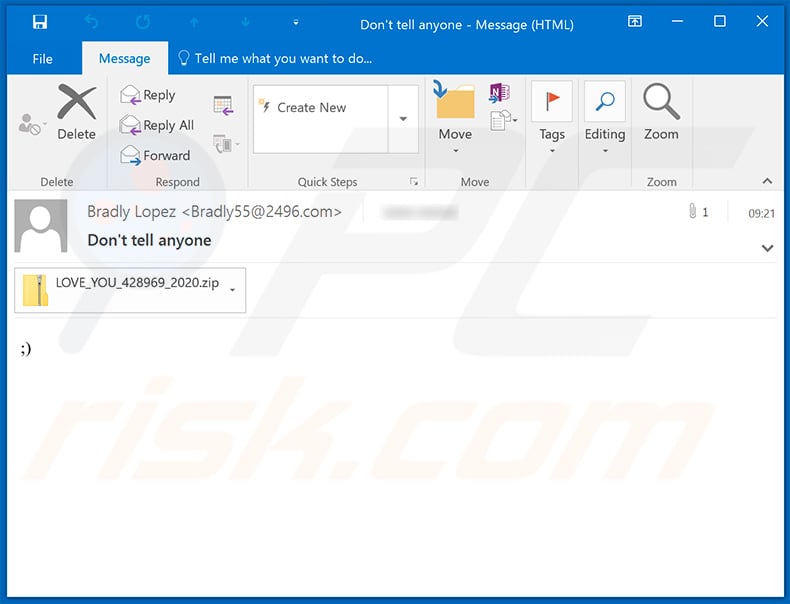Expand the message header with the chevron
790x604 pixels.
(767, 248)
